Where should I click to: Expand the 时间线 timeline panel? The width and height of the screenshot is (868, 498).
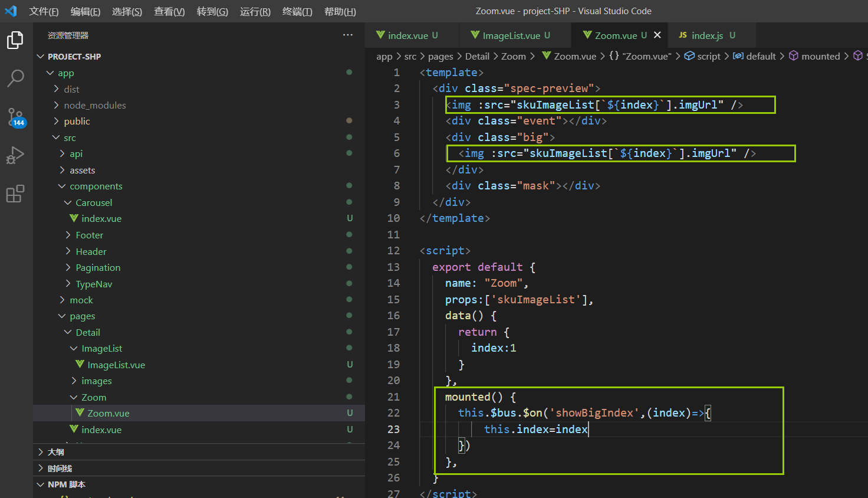pos(199,468)
